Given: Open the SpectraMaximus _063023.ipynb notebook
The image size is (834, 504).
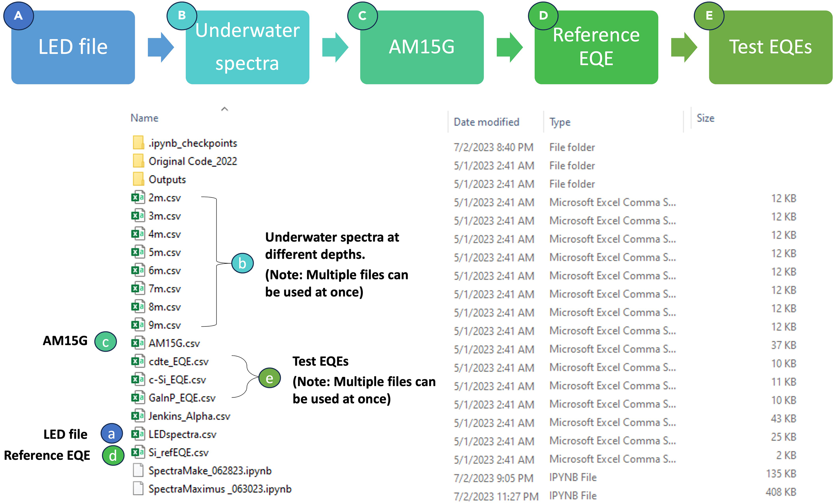Looking at the screenshot, I should 220,489.
